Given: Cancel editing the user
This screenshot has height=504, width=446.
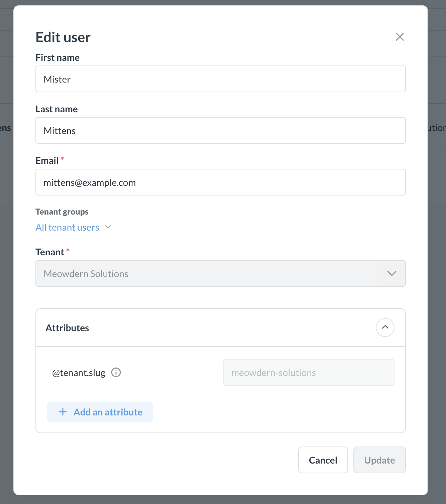Looking at the screenshot, I should [323, 460].
